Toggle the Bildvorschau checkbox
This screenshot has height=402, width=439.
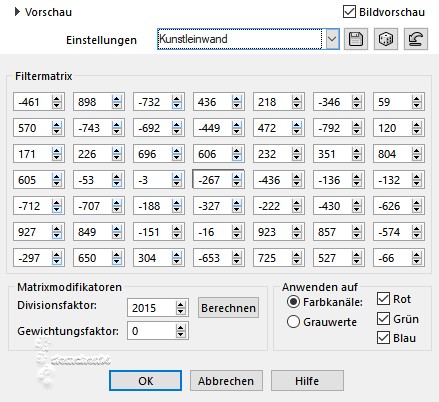(x=349, y=12)
